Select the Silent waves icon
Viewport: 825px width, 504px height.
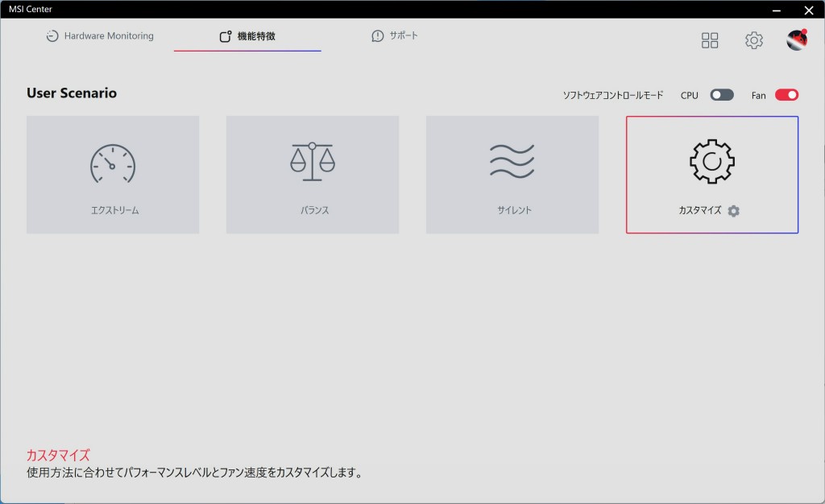coord(512,162)
